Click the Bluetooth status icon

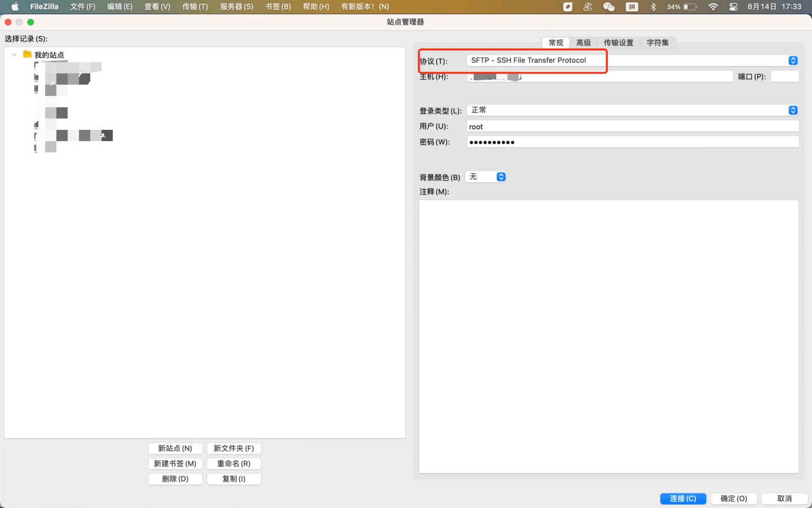[653, 7]
